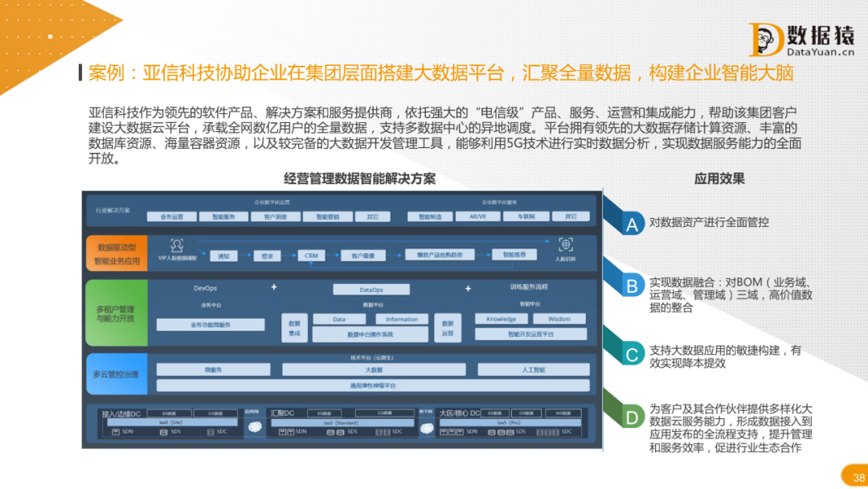Image resolution: width=868 pixels, height=489 pixels.
Task: Click the 数据中台操作系统 box
Action: (x=371, y=335)
